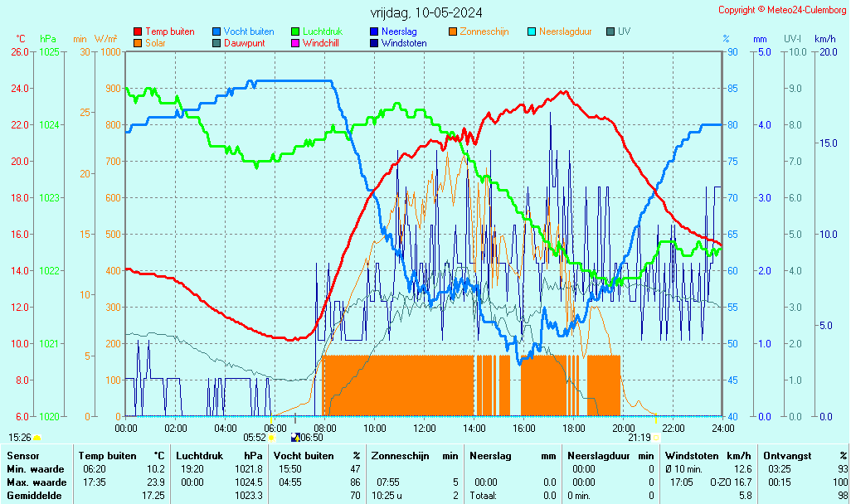
Task: Click the blue Vocht buiten legend square
Action: [x=216, y=31]
